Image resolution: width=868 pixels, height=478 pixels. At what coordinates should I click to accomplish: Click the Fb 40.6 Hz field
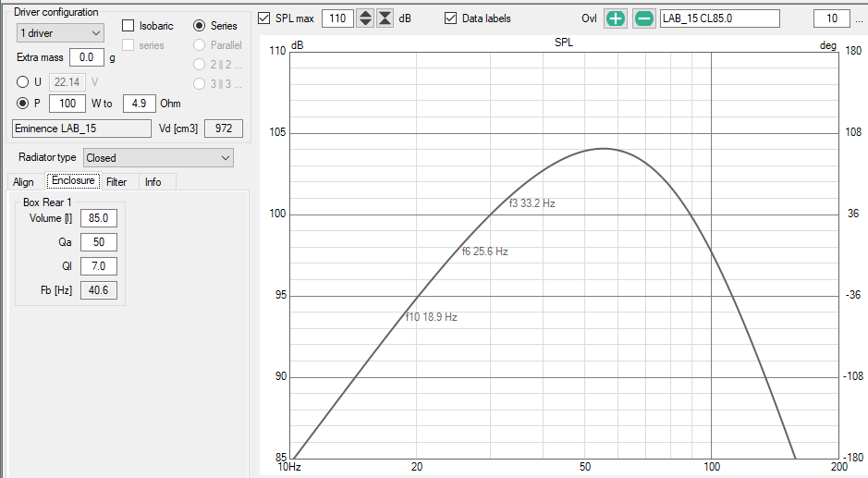coord(99,290)
